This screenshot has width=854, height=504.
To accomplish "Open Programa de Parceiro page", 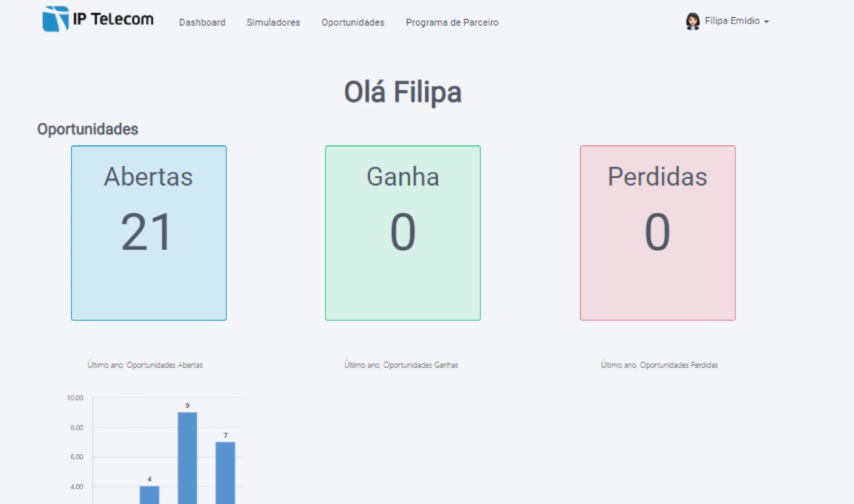I will (452, 22).
